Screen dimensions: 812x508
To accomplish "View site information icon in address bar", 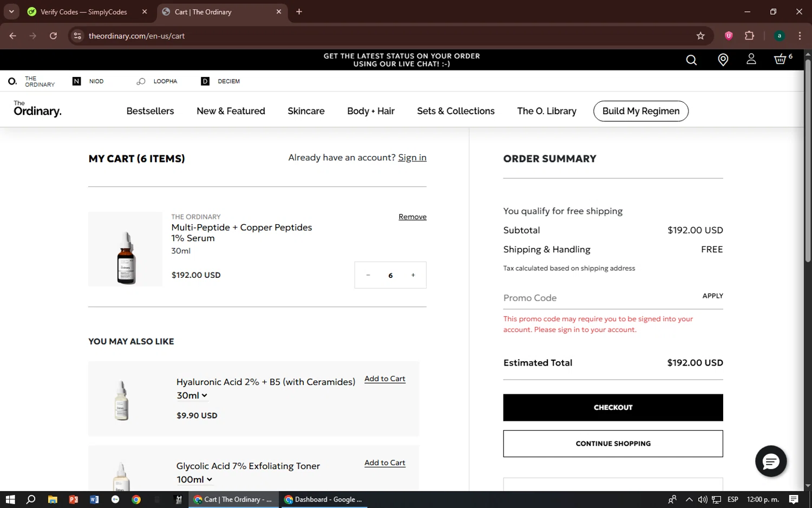I will click(x=77, y=36).
